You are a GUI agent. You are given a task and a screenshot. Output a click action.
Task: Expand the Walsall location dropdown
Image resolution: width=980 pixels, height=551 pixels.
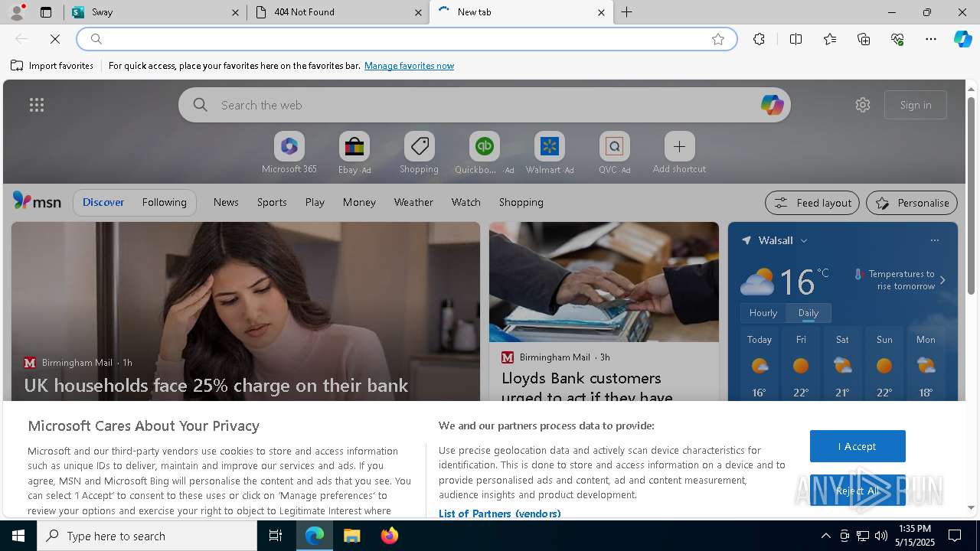pyautogui.click(x=804, y=240)
